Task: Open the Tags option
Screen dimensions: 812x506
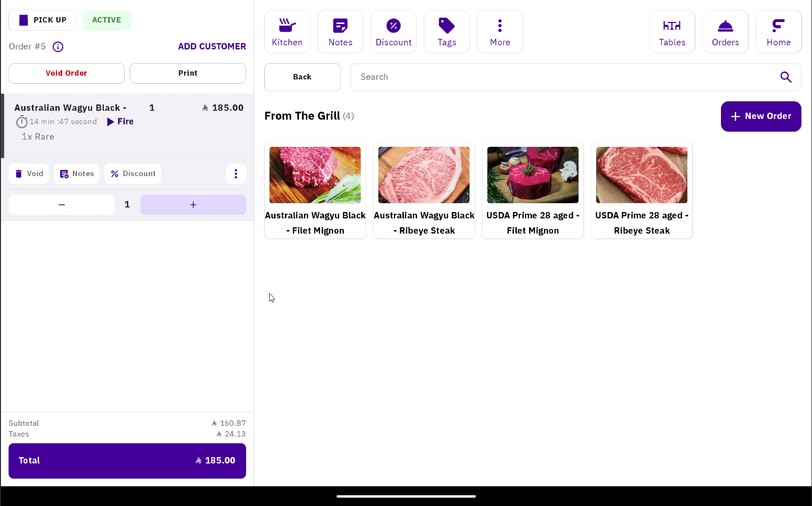Action: point(446,32)
